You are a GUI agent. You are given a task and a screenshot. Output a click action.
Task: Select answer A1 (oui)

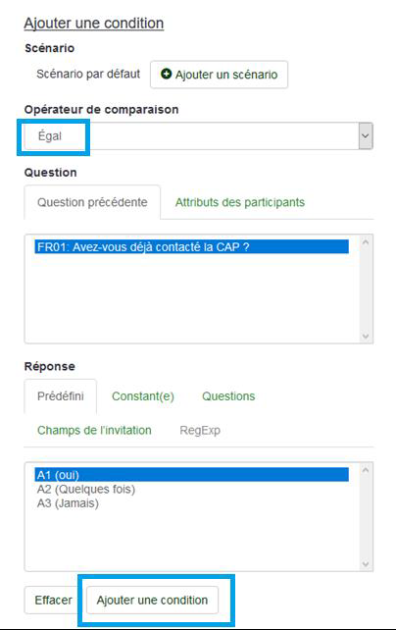192,475
